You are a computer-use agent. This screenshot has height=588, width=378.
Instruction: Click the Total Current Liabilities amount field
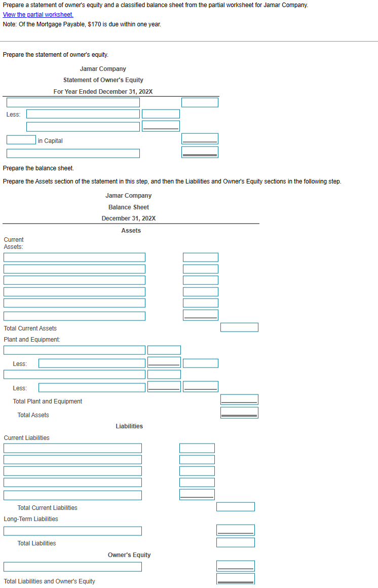235,506
